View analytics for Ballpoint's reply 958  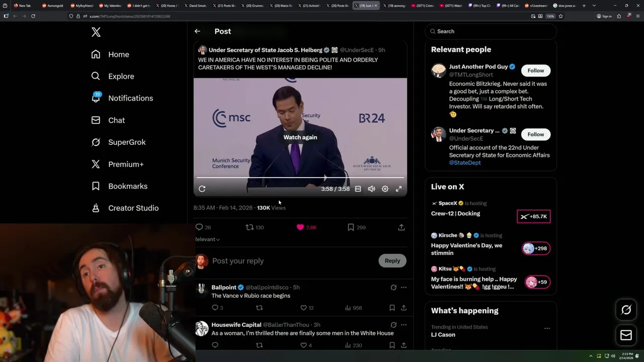[354, 308]
